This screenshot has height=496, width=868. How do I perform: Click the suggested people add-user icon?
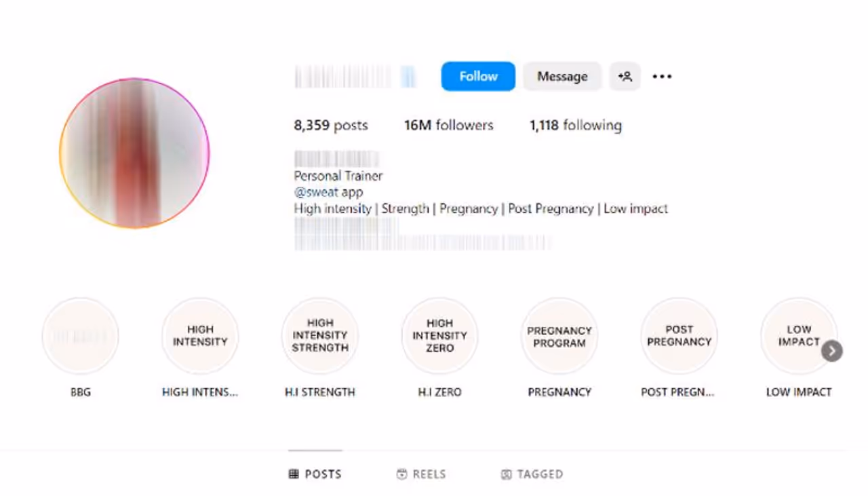tap(625, 77)
